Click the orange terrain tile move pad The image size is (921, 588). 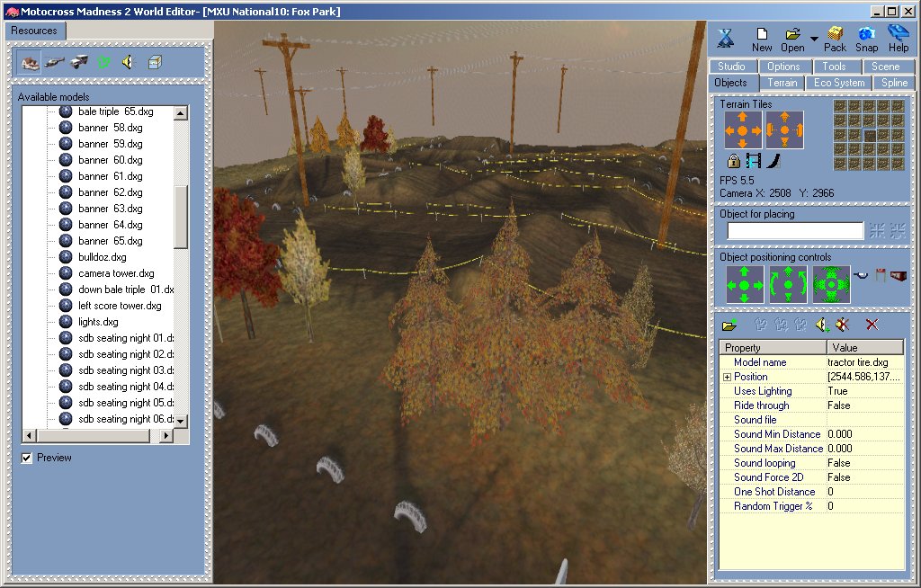pyautogui.click(x=742, y=129)
